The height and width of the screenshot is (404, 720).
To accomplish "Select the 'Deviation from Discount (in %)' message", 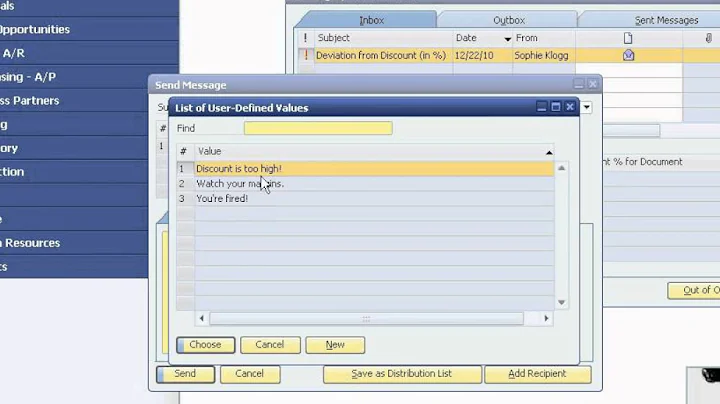I will pyautogui.click(x=381, y=56).
